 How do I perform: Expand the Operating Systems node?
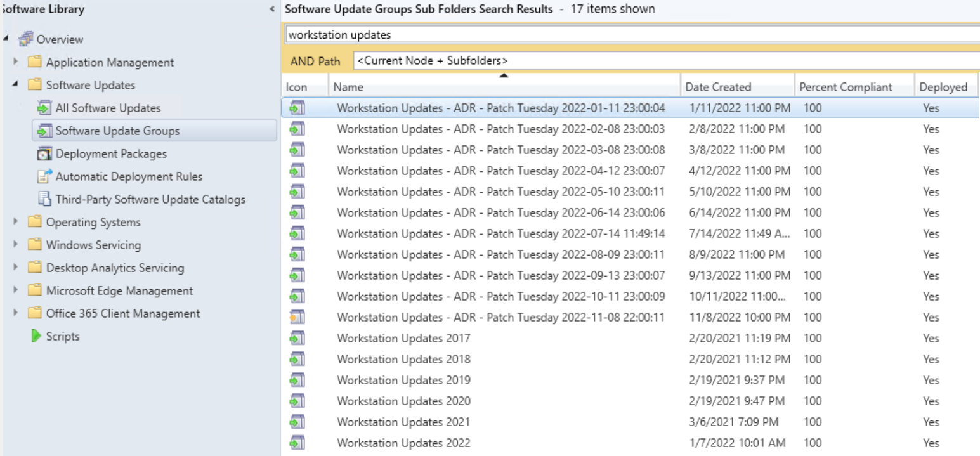pyautogui.click(x=15, y=222)
